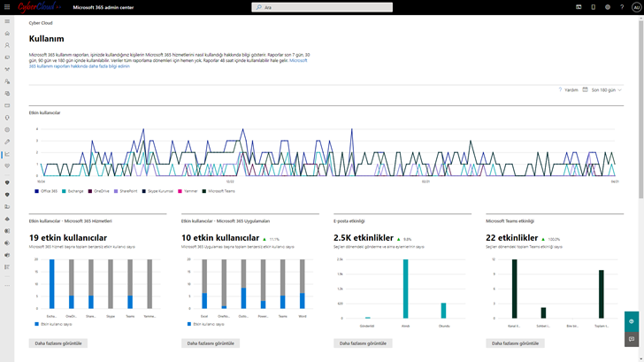Toggle the OneDrive legend series

click(x=98, y=191)
